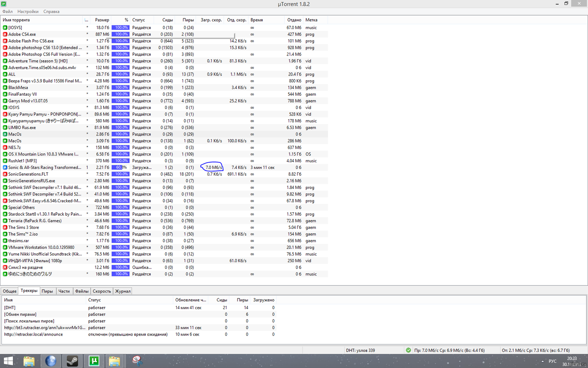Sort torrents by the Размер column header
Image resolution: width=588 pixels, height=368 pixels.
102,20
